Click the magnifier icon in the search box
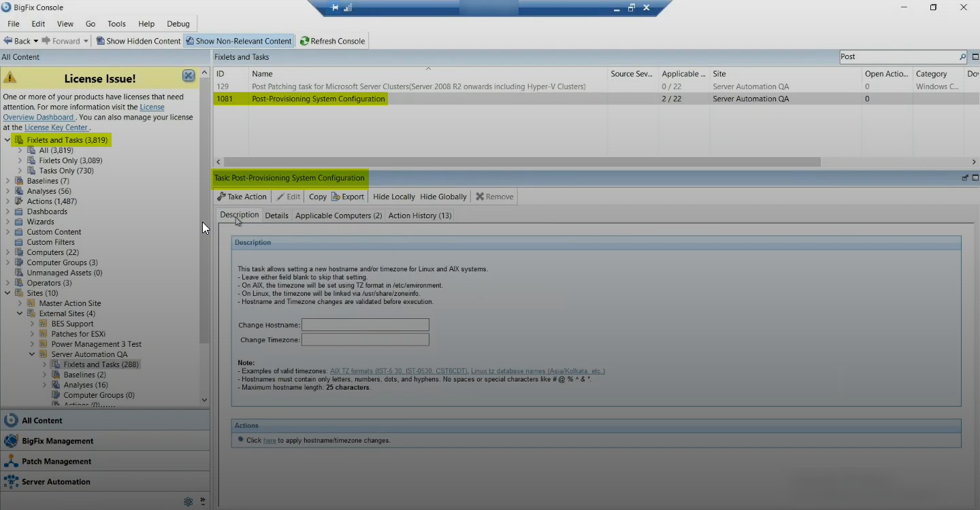This screenshot has width=980, height=510. 962,57
